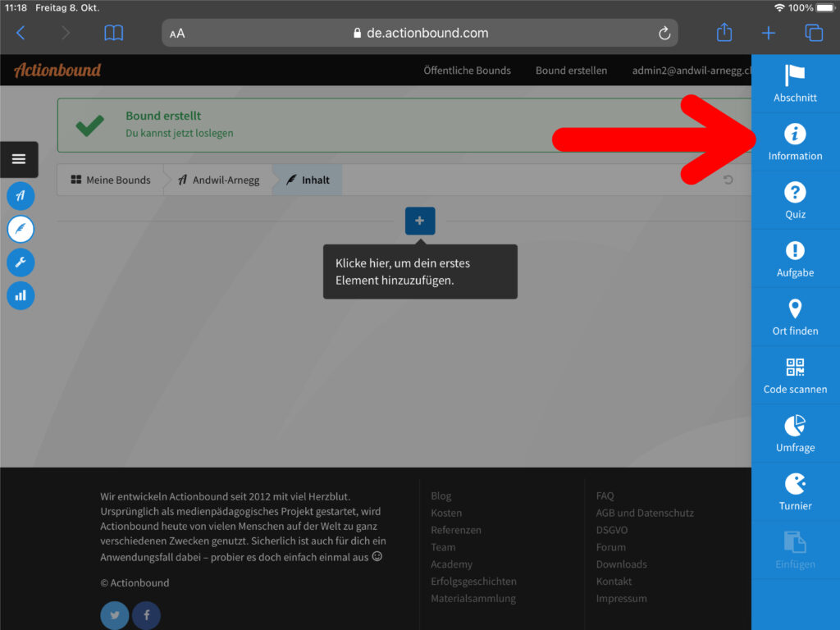Add an Umfrage survey element
This screenshot has width=840, height=630.
(795, 433)
